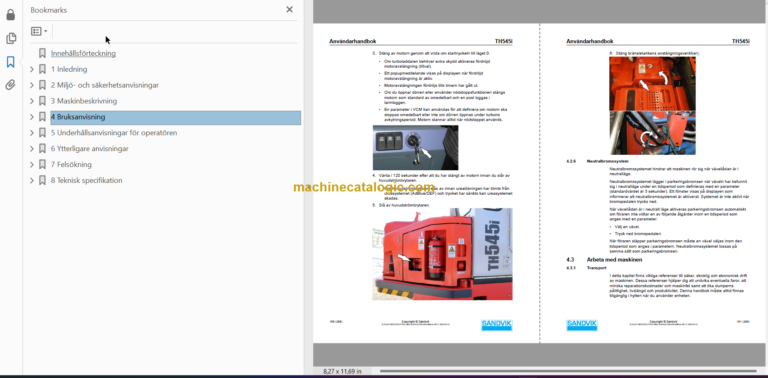This screenshot has width=768, height=378.
Task: Click bookmark icon beside 2 Miljö- och säkerhetsanvisningar
Action: pyautogui.click(x=43, y=85)
